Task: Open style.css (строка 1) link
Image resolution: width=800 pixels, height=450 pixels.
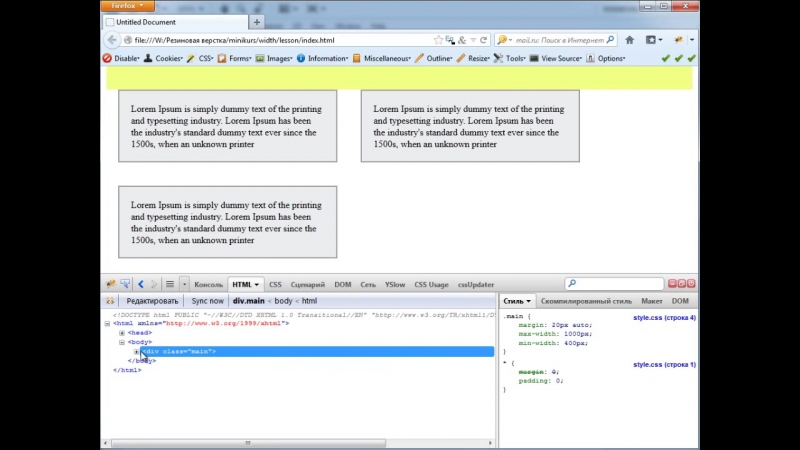Action: click(664, 364)
